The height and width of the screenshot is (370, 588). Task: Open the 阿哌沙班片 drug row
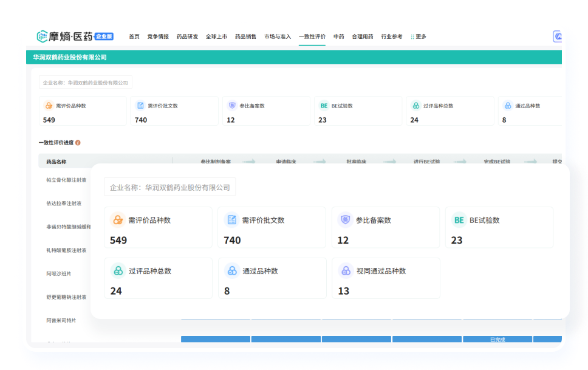58,273
